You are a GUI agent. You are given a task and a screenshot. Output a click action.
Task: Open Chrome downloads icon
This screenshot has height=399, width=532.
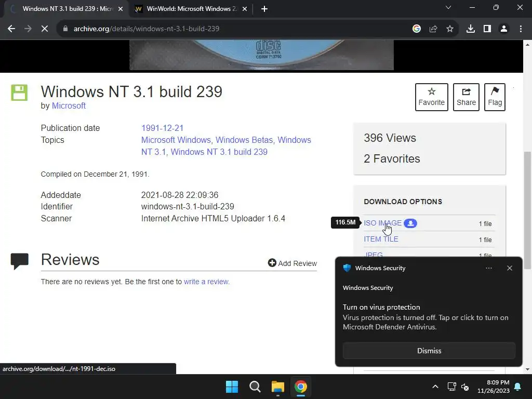click(471, 29)
